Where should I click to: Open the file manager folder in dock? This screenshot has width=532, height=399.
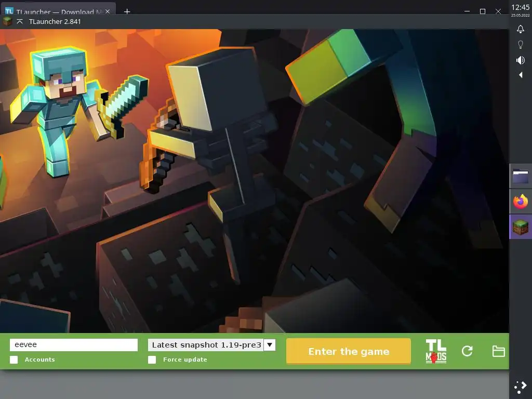[521, 176]
